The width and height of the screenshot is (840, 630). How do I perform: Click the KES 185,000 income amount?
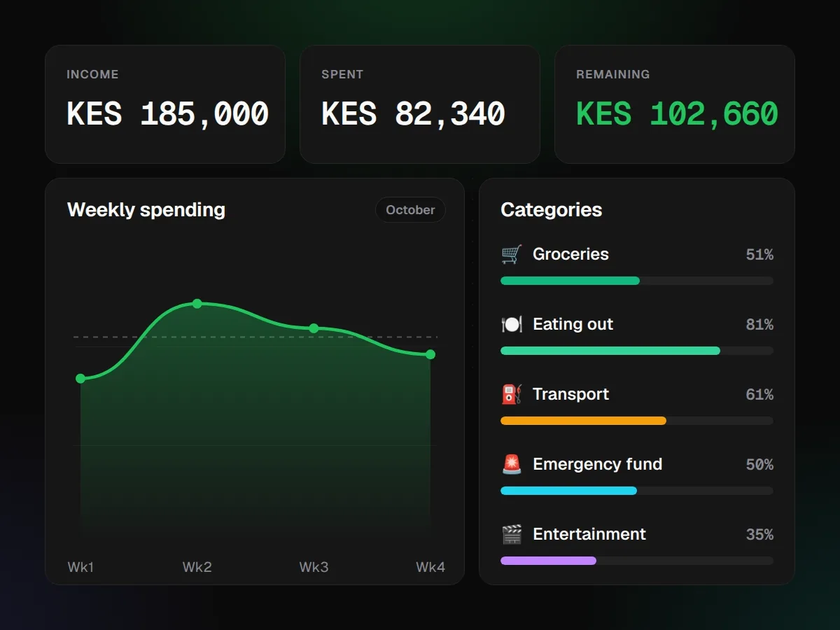point(168,114)
